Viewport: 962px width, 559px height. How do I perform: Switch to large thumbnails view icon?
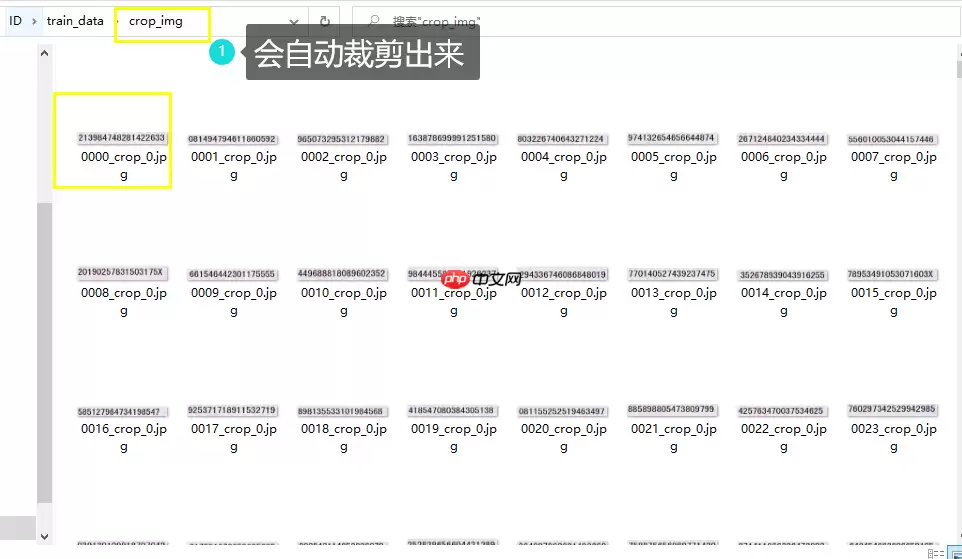point(955,553)
